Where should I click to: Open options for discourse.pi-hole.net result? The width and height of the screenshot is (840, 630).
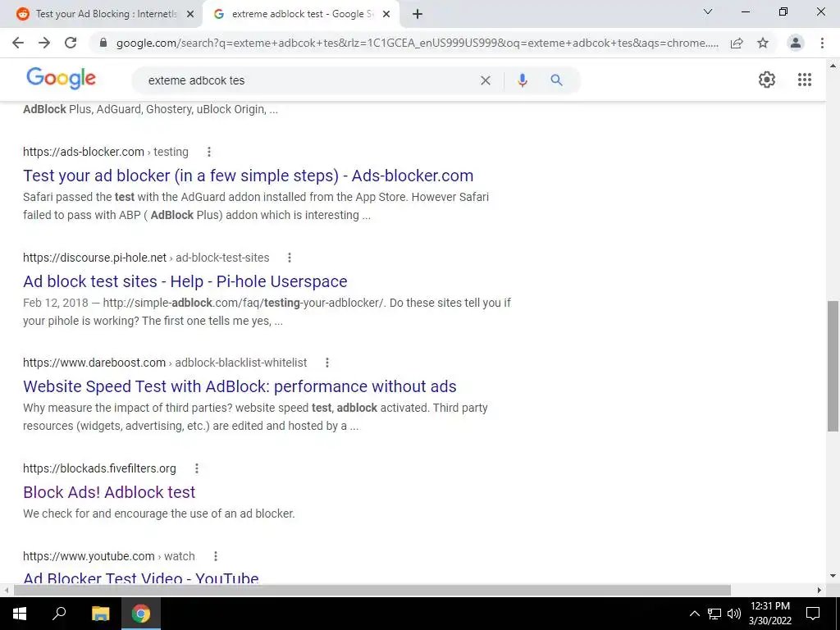(290, 258)
